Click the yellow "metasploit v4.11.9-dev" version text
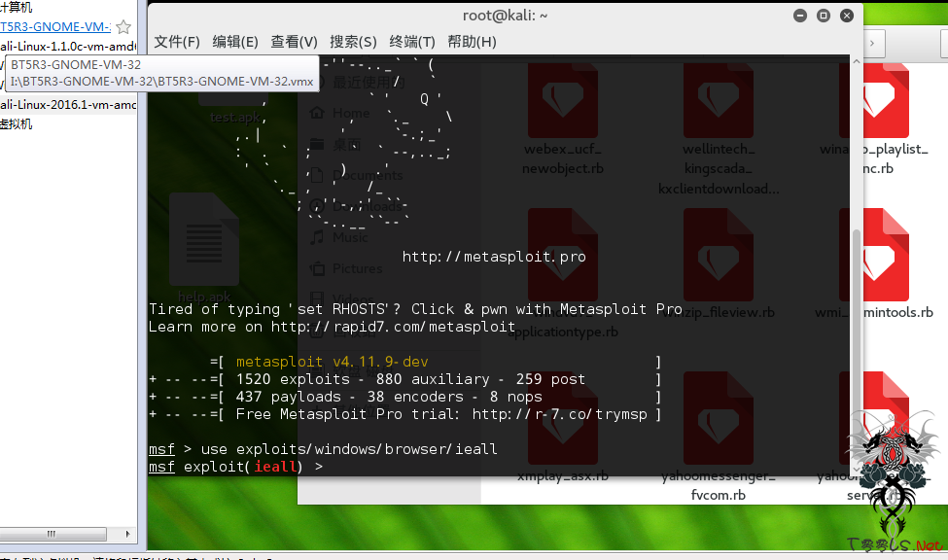Screen dimensions: 948x560 332,363
